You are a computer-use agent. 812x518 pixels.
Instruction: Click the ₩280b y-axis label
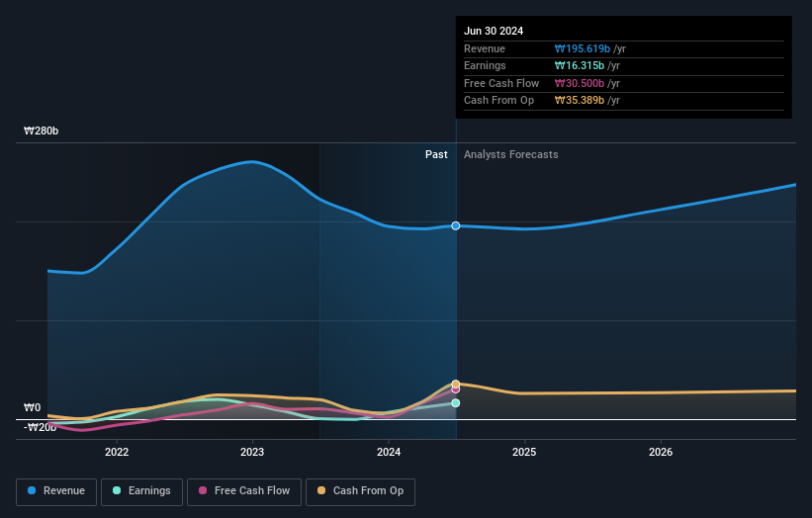pyautogui.click(x=41, y=130)
